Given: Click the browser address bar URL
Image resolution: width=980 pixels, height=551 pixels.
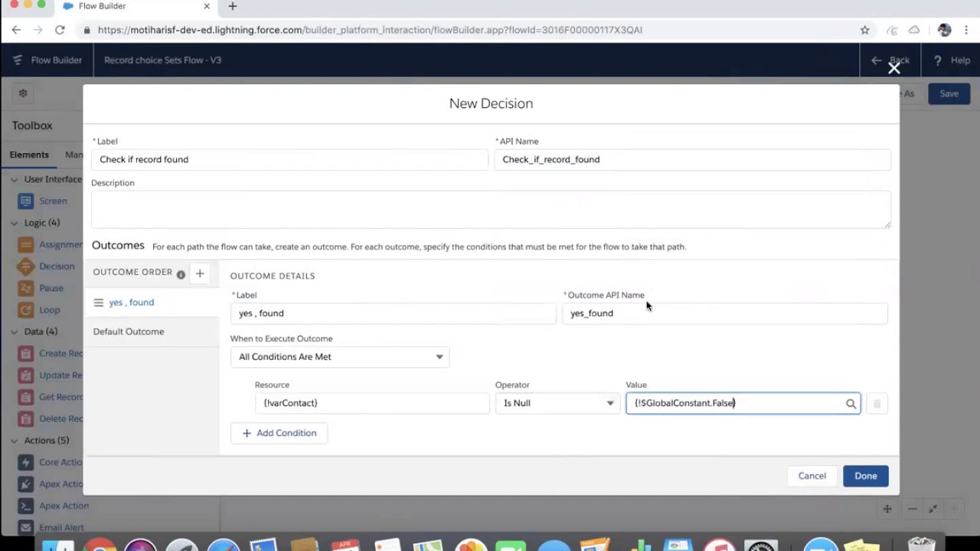Looking at the screenshot, I should click(370, 30).
